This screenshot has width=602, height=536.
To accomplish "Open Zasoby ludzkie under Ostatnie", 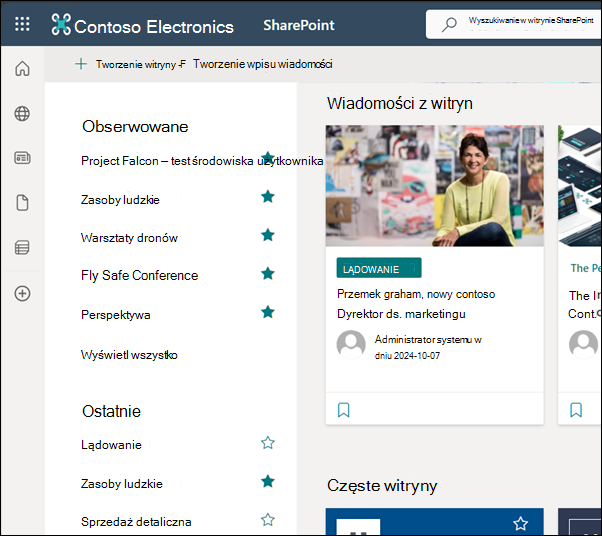I will pos(122,484).
